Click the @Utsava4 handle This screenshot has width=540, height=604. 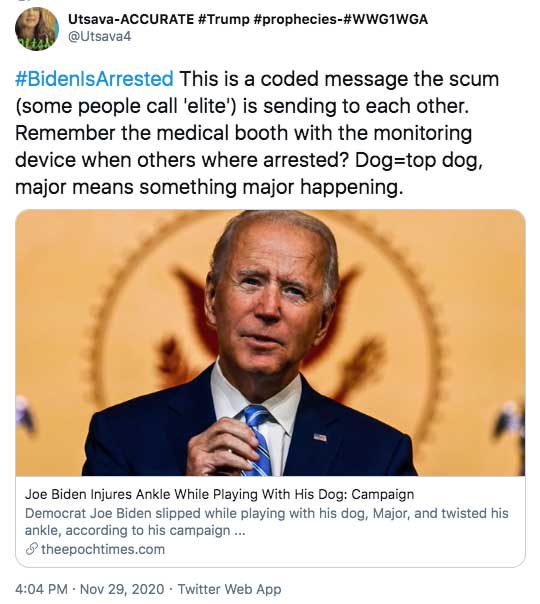click(x=99, y=37)
